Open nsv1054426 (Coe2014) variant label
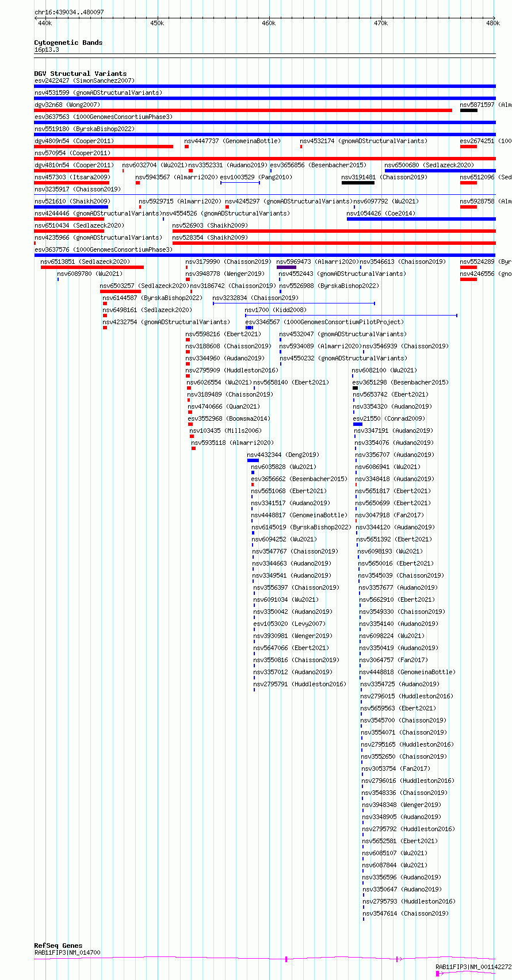 pos(381,214)
